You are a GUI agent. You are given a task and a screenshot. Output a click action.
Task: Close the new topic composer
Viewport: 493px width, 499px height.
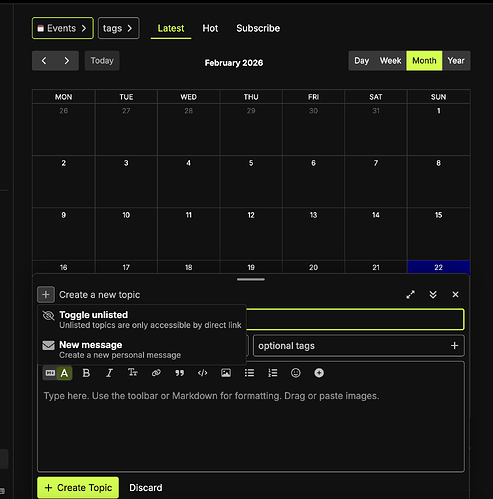pyautogui.click(x=455, y=295)
